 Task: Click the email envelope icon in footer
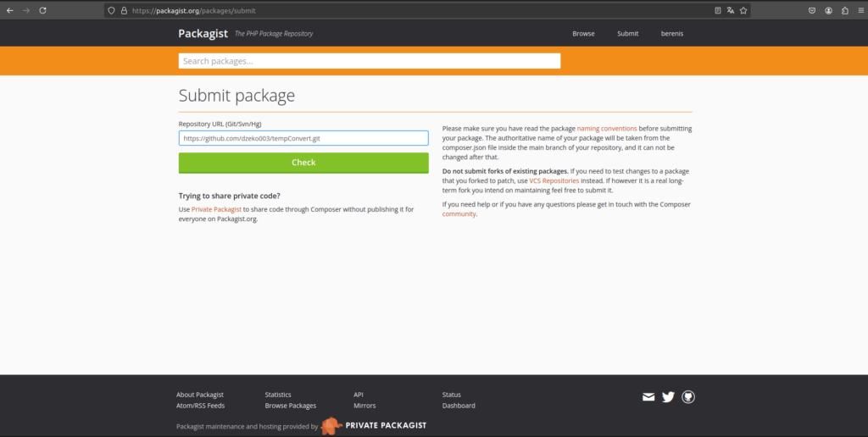pyautogui.click(x=648, y=397)
